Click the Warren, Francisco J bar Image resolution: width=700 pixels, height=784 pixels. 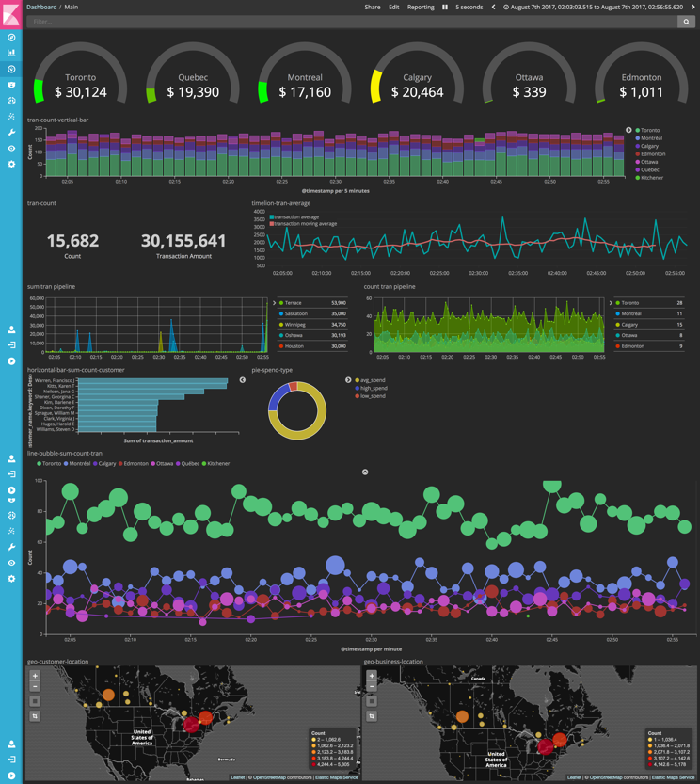(153, 381)
